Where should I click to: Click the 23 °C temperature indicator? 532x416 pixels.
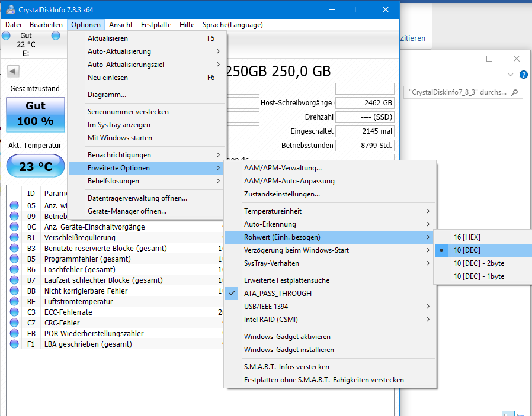pos(35,166)
